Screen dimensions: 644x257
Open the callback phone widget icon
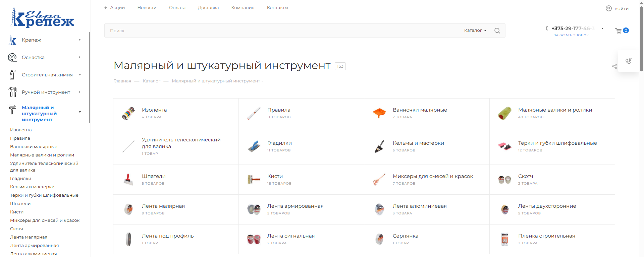pyautogui.click(x=629, y=61)
